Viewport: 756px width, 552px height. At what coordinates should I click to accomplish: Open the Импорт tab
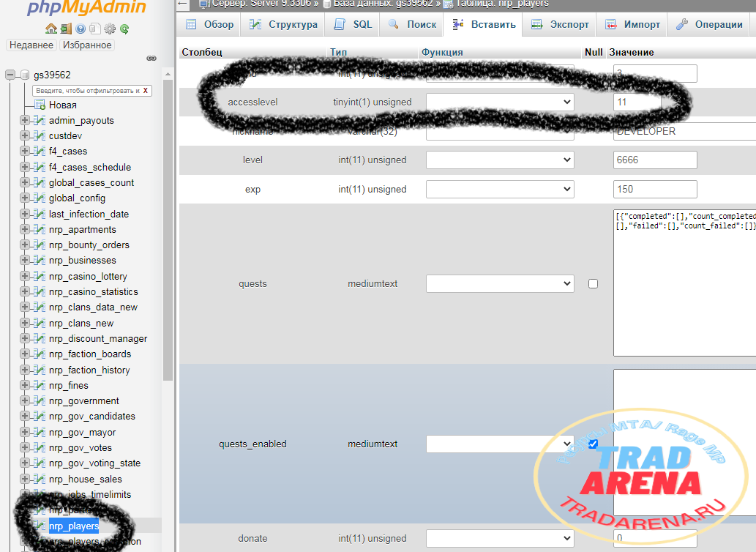click(632, 25)
